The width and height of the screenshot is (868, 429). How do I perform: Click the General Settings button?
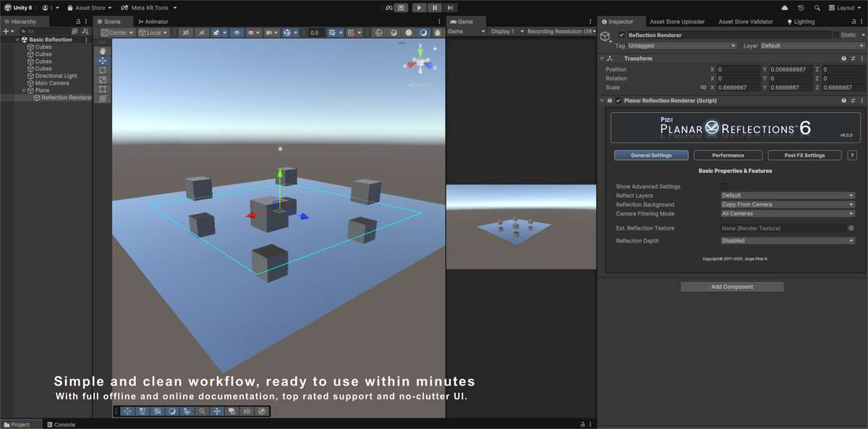point(651,155)
